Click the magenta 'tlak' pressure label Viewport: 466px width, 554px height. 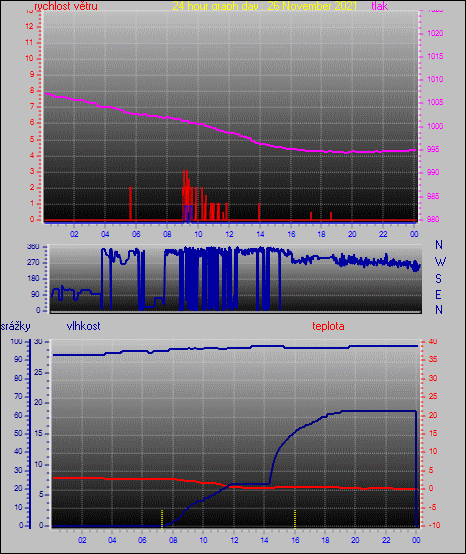click(x=380, y=6)
